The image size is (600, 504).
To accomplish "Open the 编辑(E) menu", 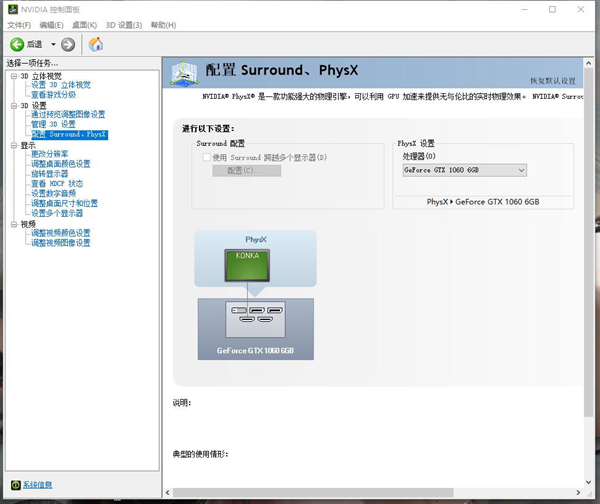I will point(51,25).
